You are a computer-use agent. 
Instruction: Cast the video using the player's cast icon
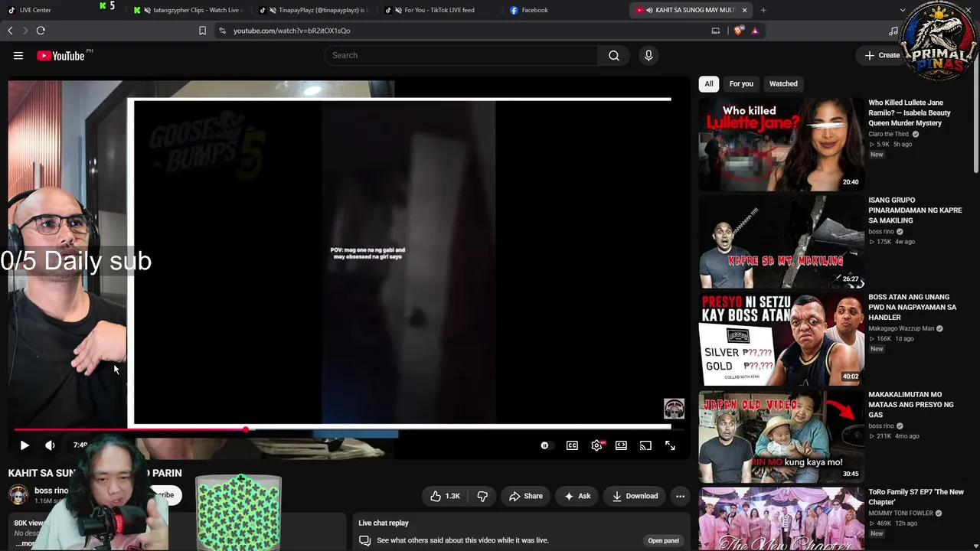click(x=645, y=445)
